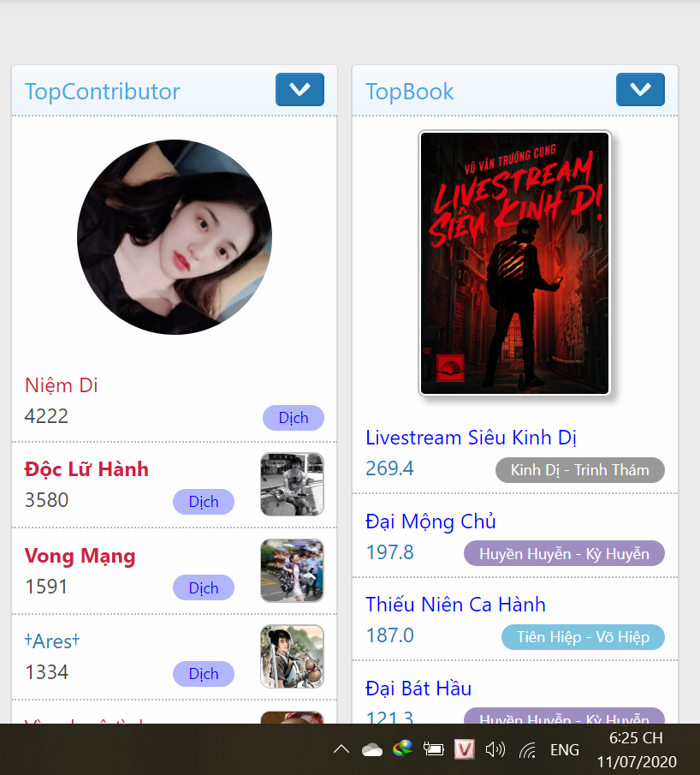The height and width of the screenshot is (775, 700).
Task: Open the Niệm Di contributor profile
Action: [62, 385]
